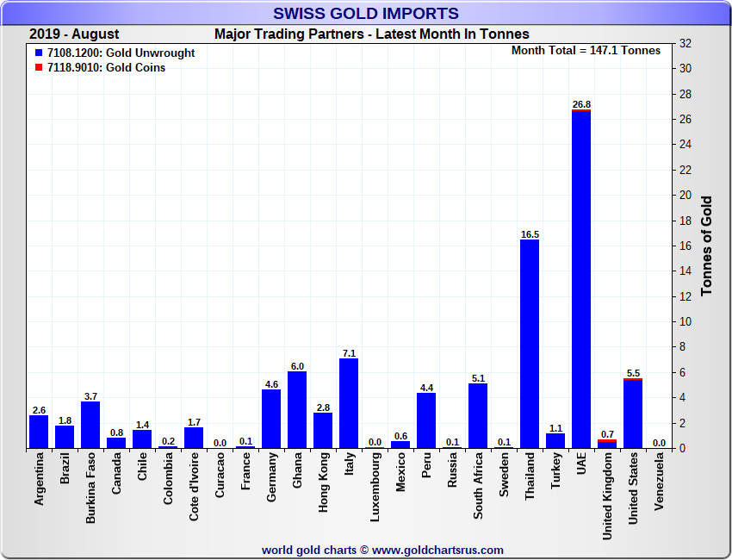Click the Tonnes of Gold axis title

[x=706, y=246]
